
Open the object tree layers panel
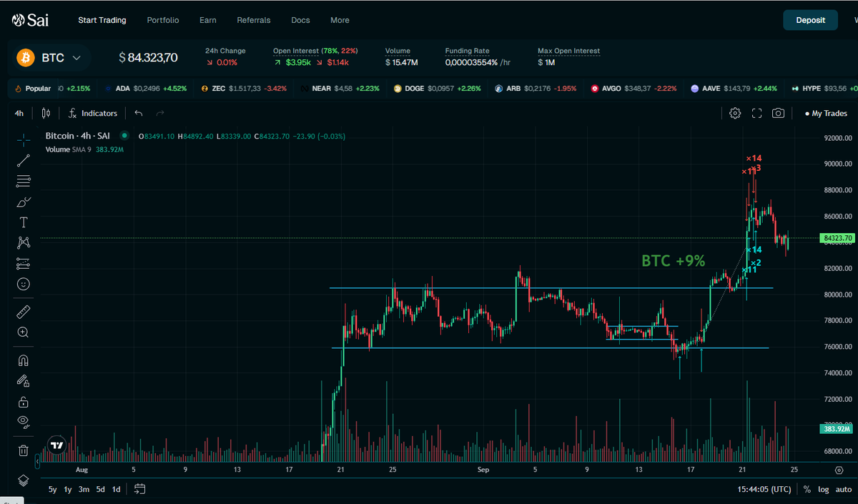pyautogui.click(x=24, y=480)
